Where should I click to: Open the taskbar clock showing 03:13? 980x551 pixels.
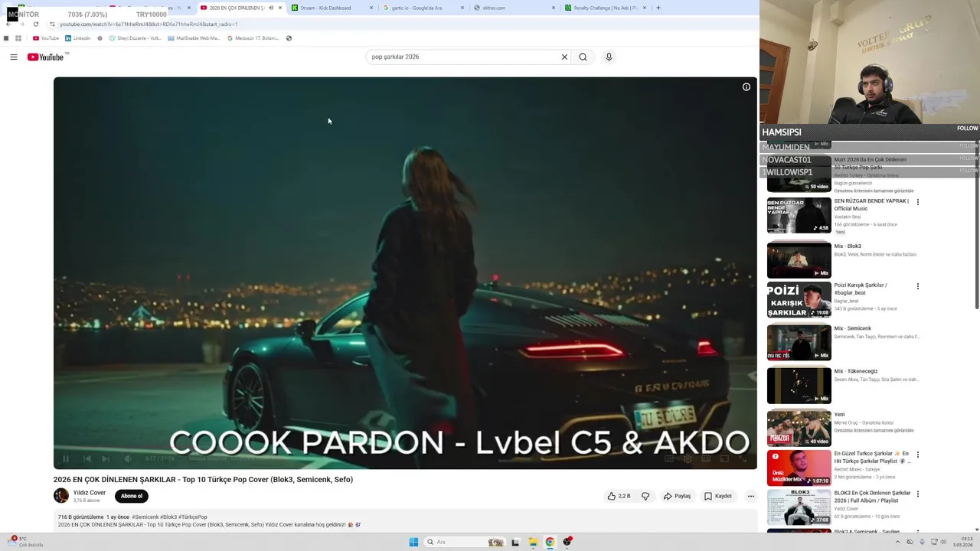click(x=963, y=542)
